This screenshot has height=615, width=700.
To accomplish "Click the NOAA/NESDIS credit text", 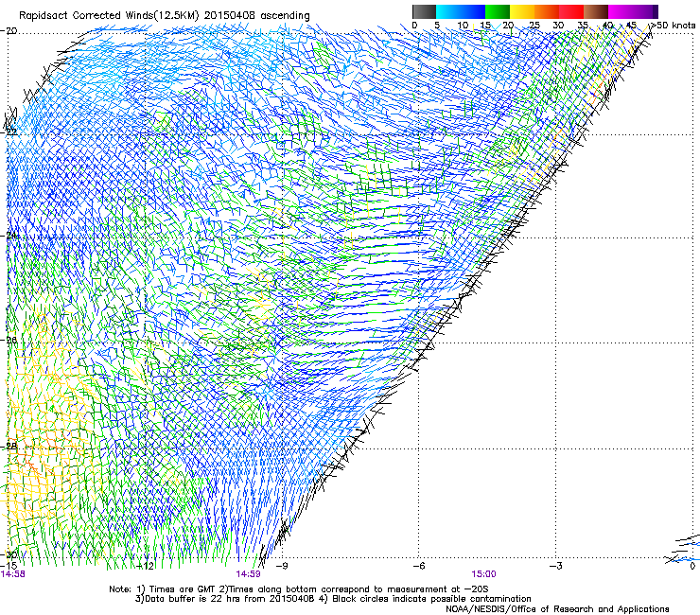I will coord(557,609).
